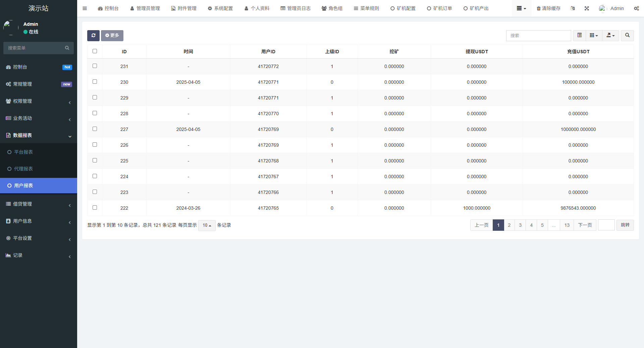The width and height of the screenshot is (644, 348).
Task: Open the export dropdown above the table
Action: click(610, 36)
